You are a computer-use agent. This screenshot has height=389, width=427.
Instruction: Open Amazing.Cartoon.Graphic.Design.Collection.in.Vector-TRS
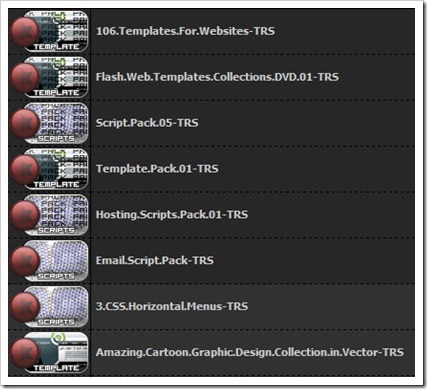pyautogui.click(x=250, y=352)
